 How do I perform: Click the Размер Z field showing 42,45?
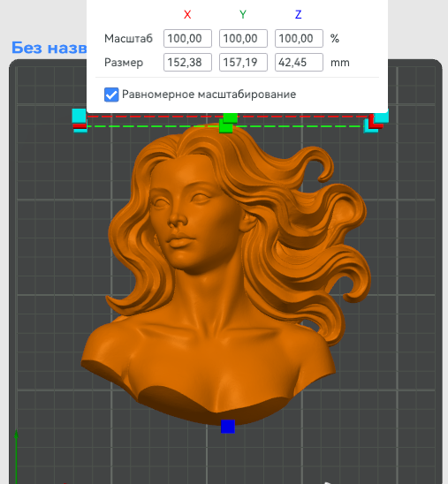tap(299, 63)
